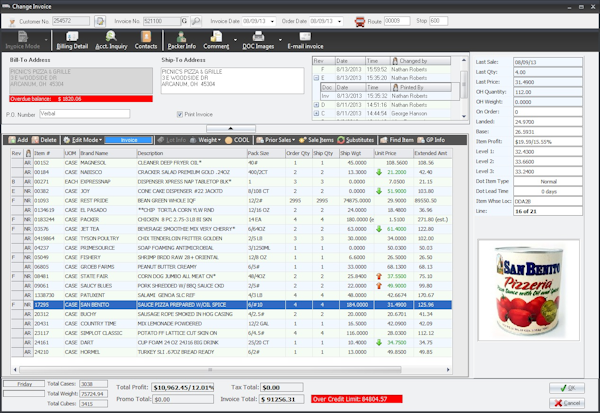Click the invoice search magnifier icon
Image resolution: width=600 pixels, height=413 pixels.
pyautogui.click(x=196, y=21)
